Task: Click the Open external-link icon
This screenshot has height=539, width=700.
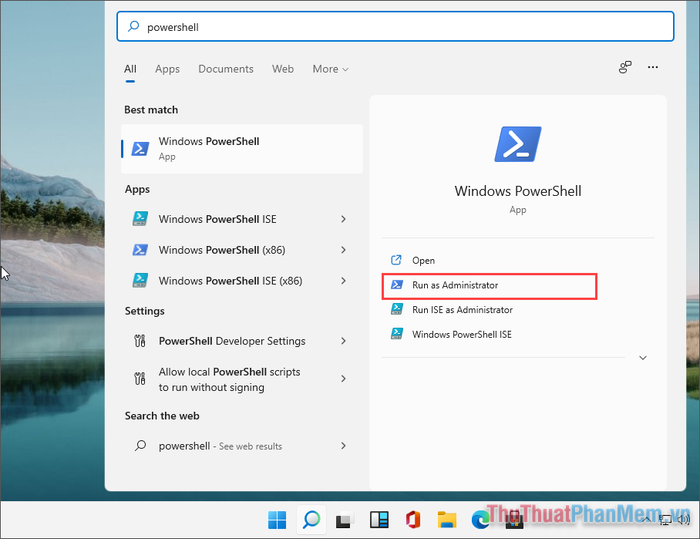Action: 396,260
